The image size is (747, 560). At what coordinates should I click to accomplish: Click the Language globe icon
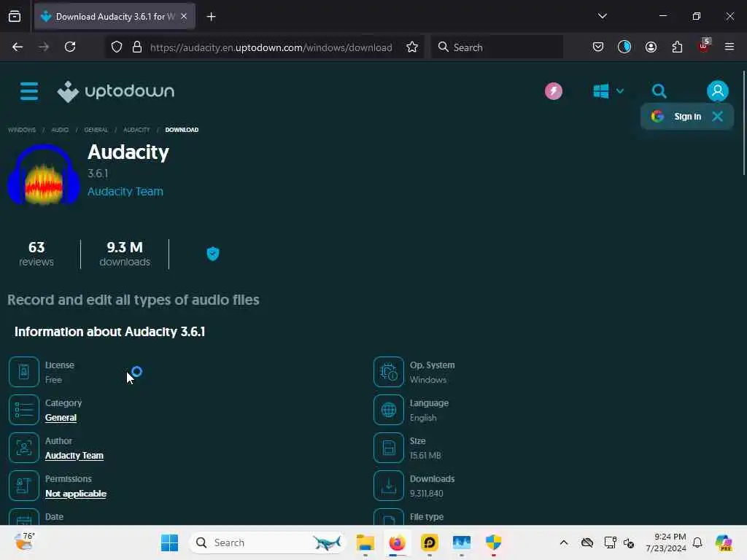coord(389,410)
